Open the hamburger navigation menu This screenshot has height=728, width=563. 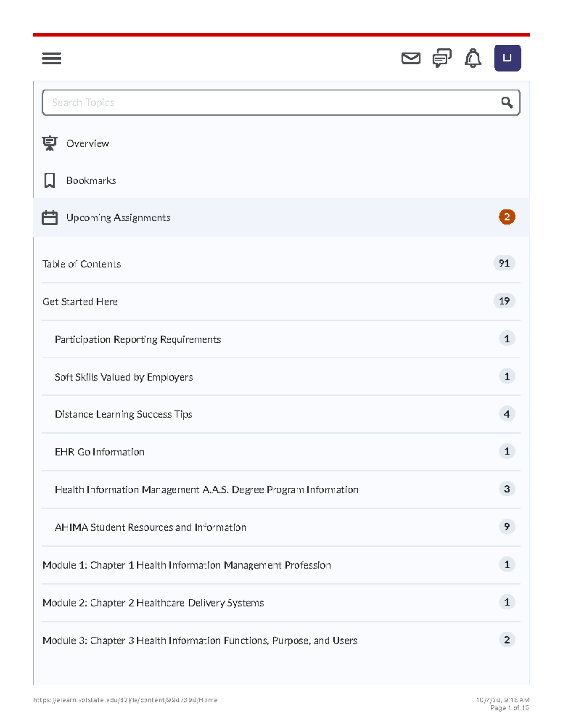click(51, 58)
